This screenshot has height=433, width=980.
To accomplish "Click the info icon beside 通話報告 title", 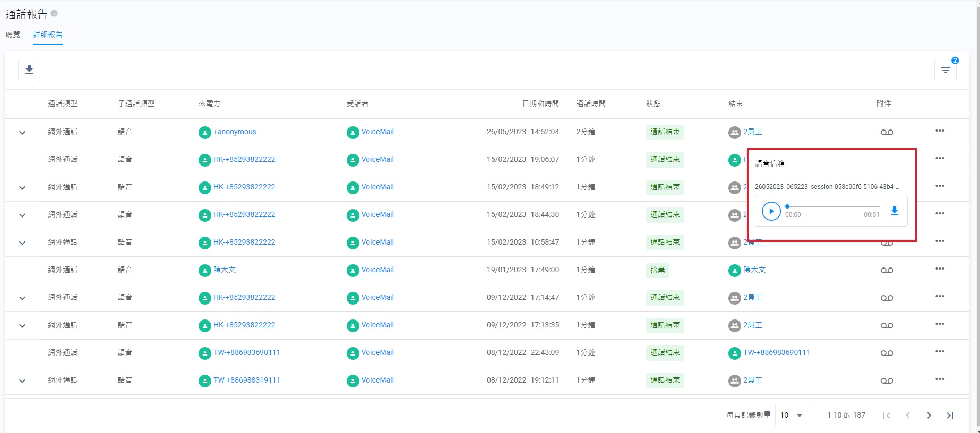I will [x=54, y=13].
